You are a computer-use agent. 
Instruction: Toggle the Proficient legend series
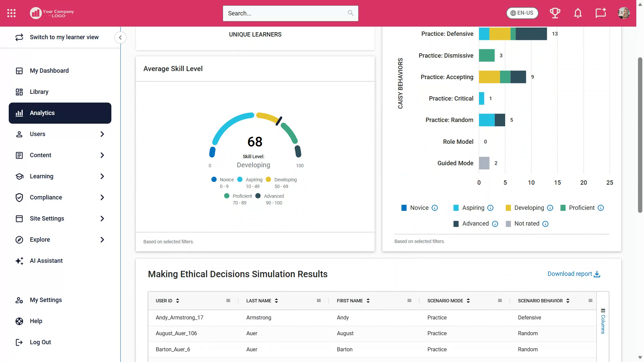[581, 208]
